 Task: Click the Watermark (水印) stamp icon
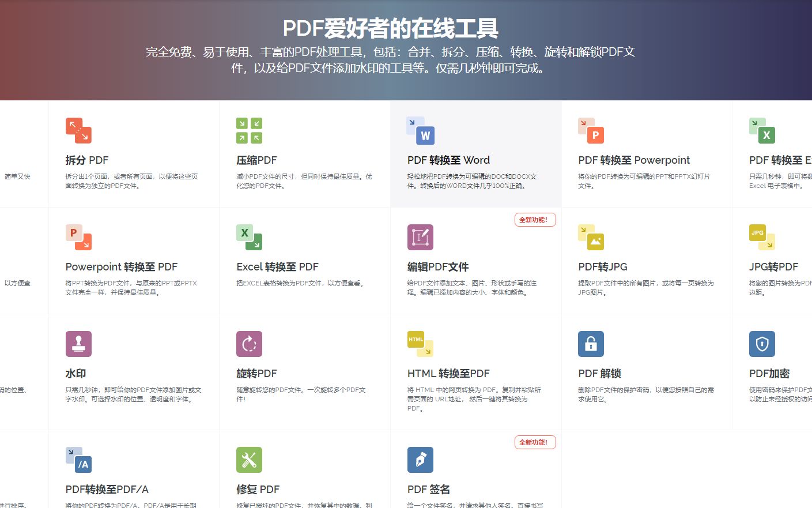click(78, 344)
